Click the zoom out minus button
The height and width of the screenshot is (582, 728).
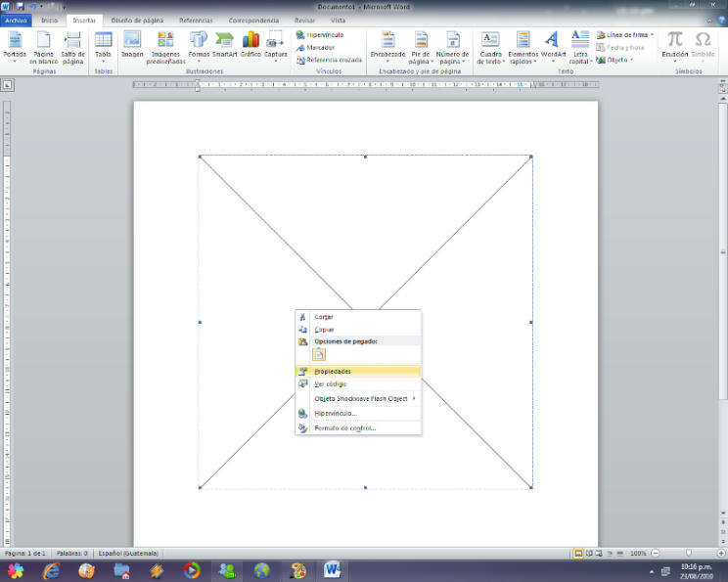pyautogui.click(x=656, y=554)
